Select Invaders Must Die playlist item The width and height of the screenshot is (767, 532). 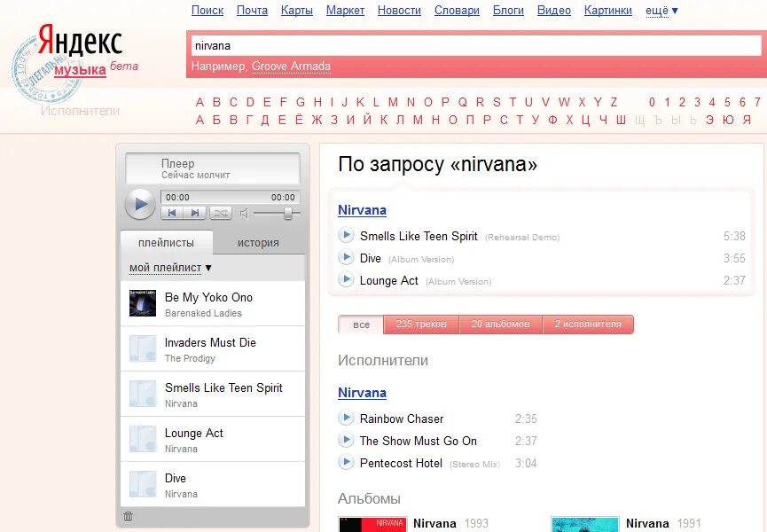pyautogui.click(x=213, y=348)
